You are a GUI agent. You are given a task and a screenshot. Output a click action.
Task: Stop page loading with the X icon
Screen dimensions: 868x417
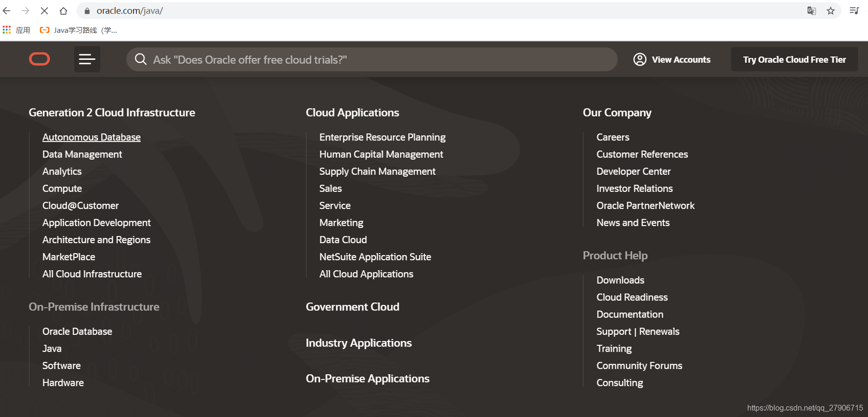(44, 10)
